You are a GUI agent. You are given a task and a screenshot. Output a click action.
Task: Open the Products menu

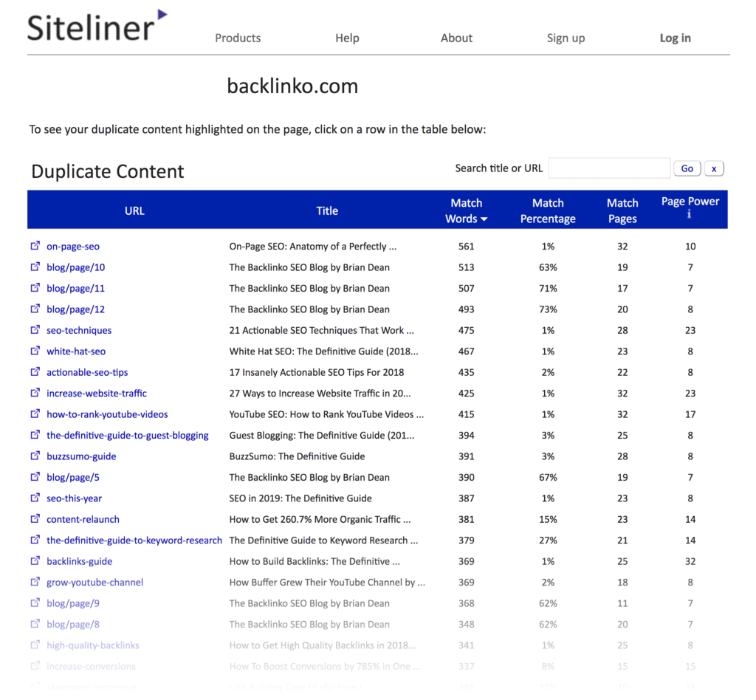pyautogui.click(x=238, y=38)
